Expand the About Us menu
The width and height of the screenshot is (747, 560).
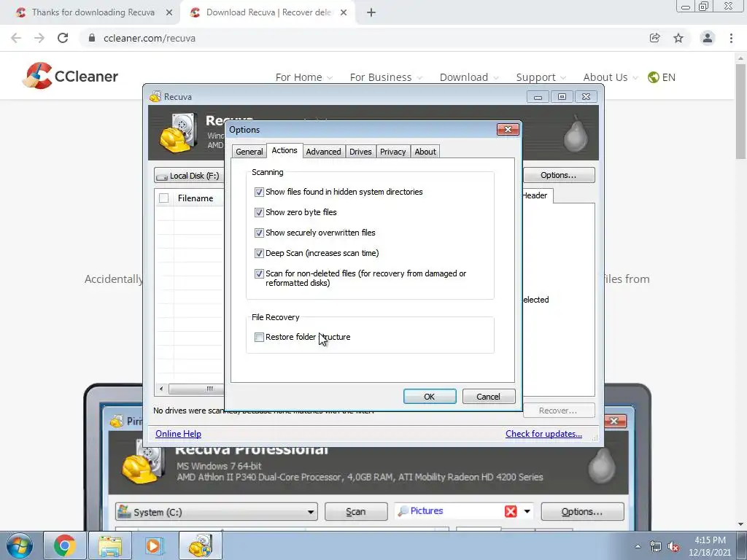tap(611, 77)
